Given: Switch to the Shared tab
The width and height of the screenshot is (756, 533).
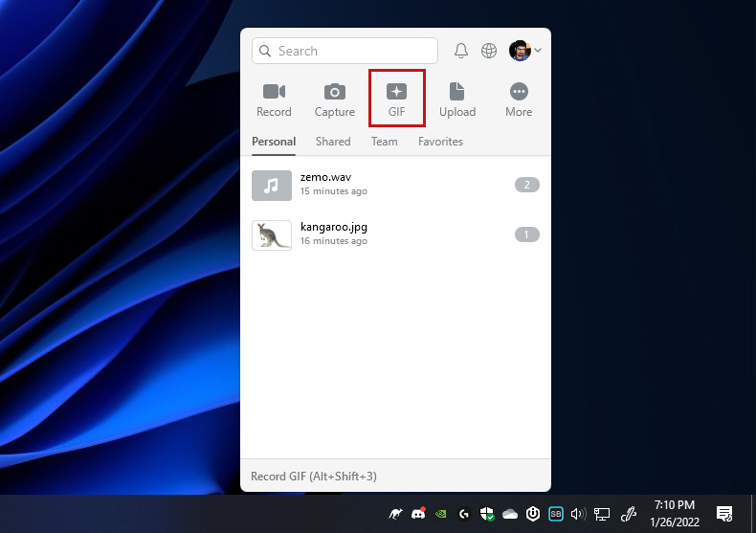Looking at the screenshot, I should coord(333,142).
